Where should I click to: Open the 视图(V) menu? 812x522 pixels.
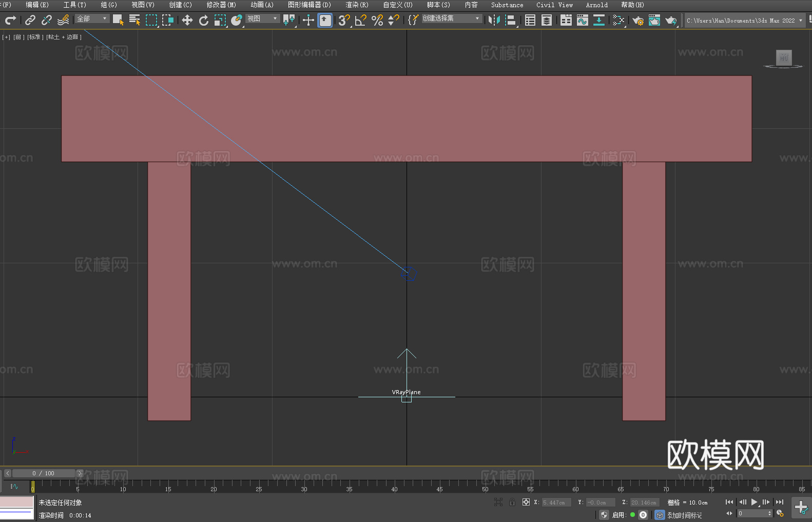pos(143,5)
